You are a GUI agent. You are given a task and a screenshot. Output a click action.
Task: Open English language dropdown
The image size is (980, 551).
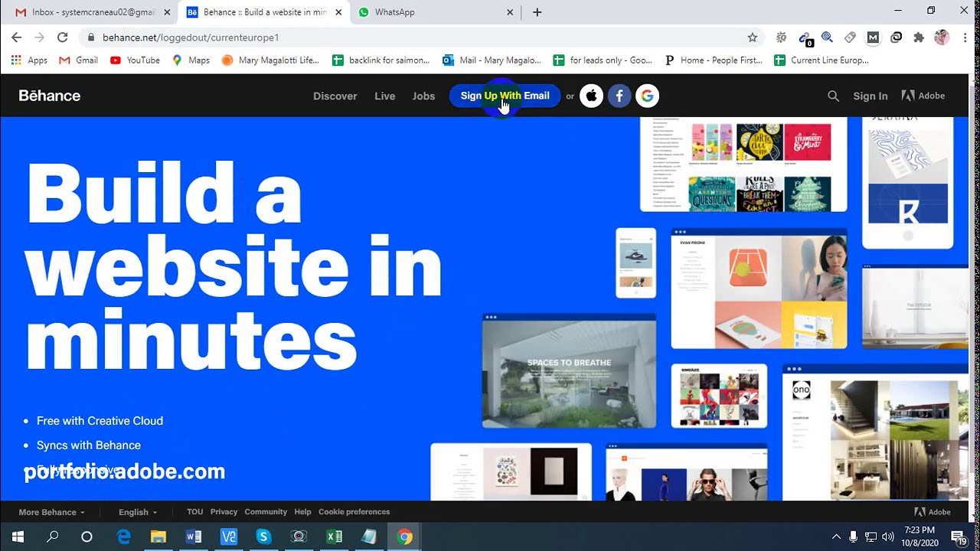(x=138, y=512)
